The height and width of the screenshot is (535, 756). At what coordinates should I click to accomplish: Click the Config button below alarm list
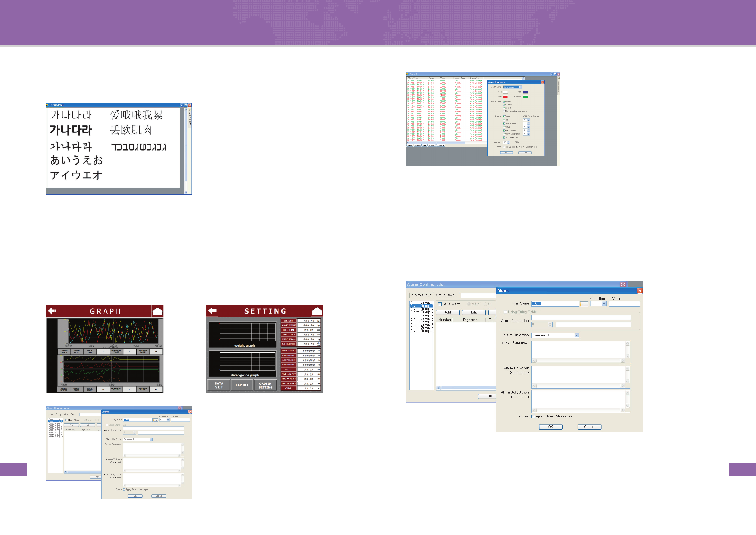(x=441, y=145)
